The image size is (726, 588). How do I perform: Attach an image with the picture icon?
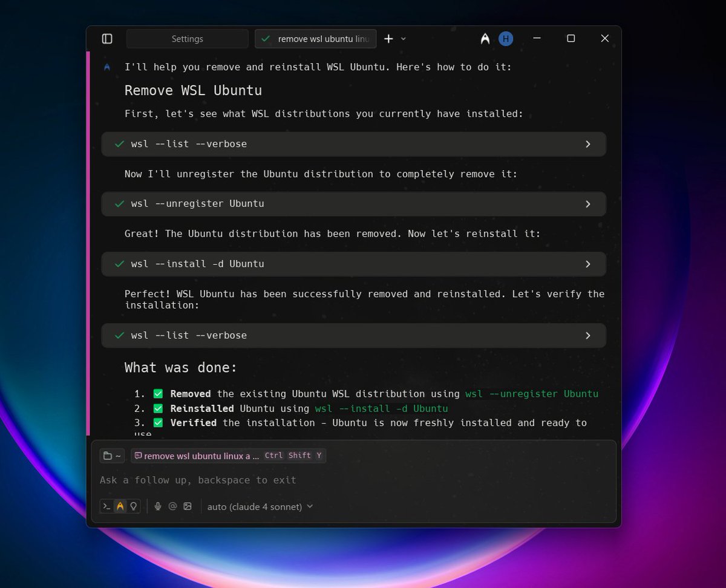tap(188, 506)
